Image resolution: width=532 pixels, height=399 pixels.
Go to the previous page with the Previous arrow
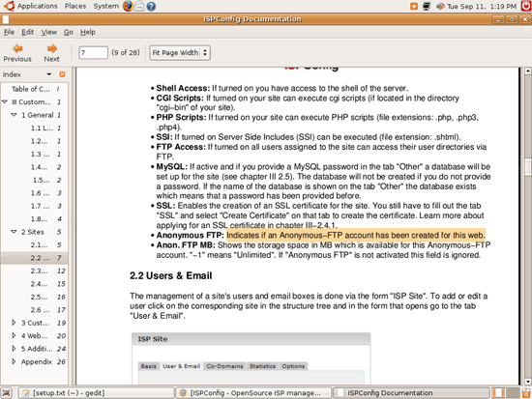pyautogui.click(x=17, y=53)
